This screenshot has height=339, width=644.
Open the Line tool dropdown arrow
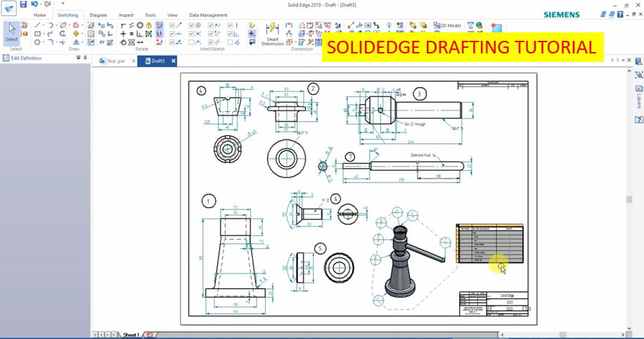click(x=44, y=25)
